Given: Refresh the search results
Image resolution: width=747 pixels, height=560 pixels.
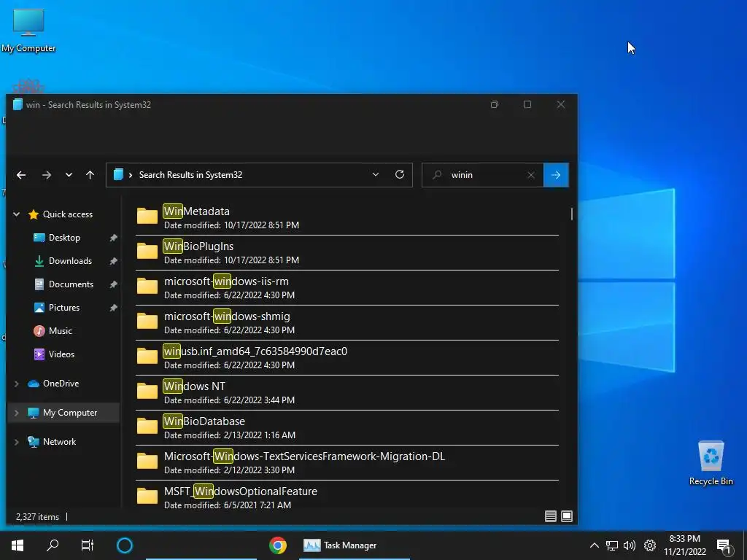Looking at the screenshot, I should 400,174.
